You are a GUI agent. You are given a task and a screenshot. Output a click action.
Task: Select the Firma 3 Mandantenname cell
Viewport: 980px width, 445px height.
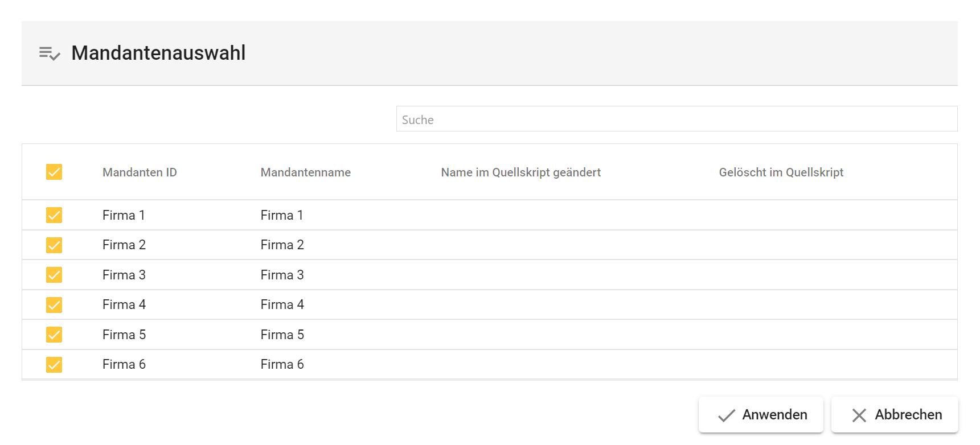282,275
